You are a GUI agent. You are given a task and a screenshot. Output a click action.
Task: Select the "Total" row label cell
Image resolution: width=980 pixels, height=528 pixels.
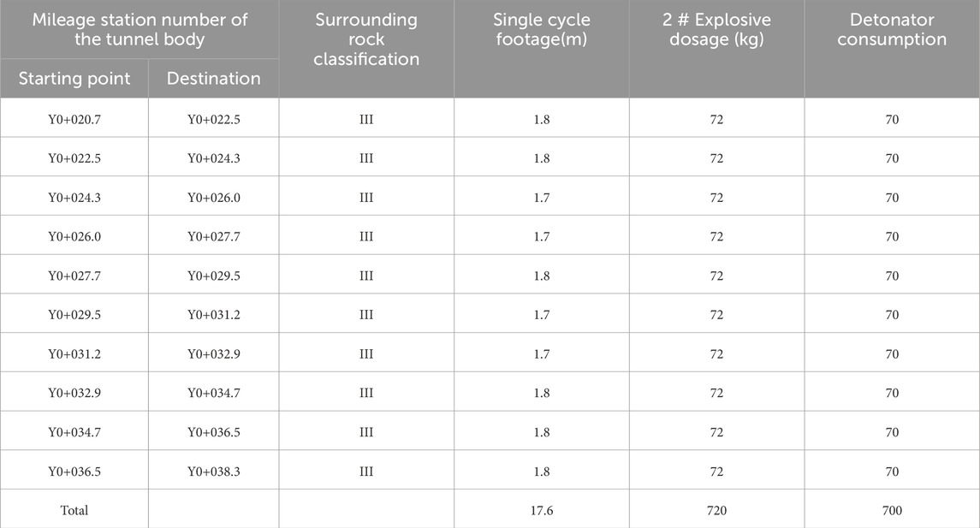(74, 510)
